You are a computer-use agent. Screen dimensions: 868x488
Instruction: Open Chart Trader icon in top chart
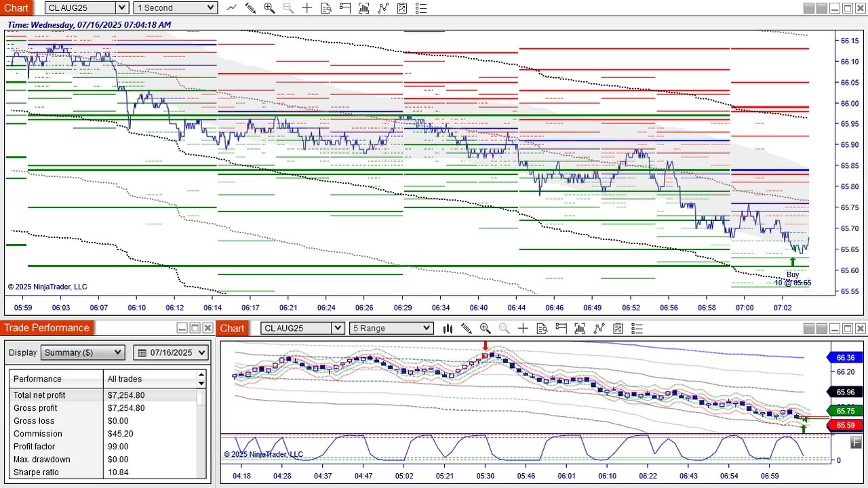[345, 8]
